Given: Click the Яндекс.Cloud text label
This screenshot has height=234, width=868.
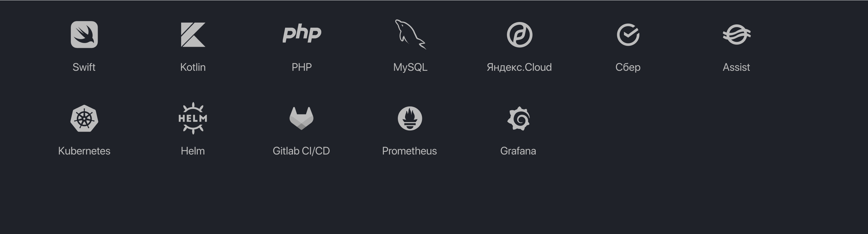Looking at the screenshot, I should point(519,67).
